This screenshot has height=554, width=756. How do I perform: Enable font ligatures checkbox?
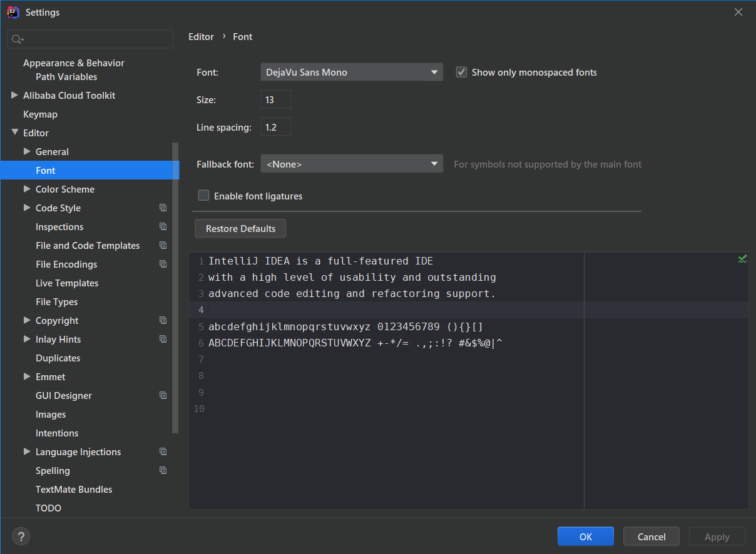203,195
